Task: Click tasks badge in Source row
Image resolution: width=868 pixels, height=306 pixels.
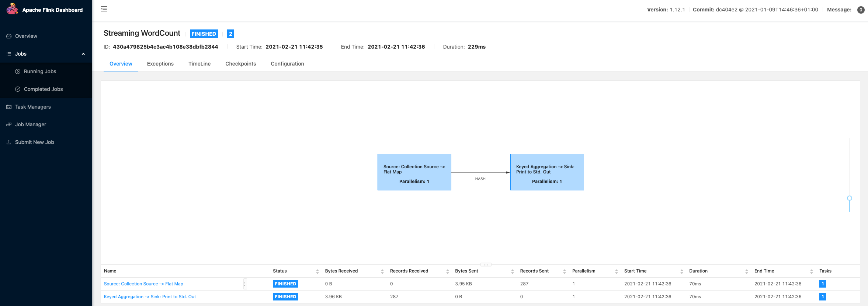Action: [822, 284]
